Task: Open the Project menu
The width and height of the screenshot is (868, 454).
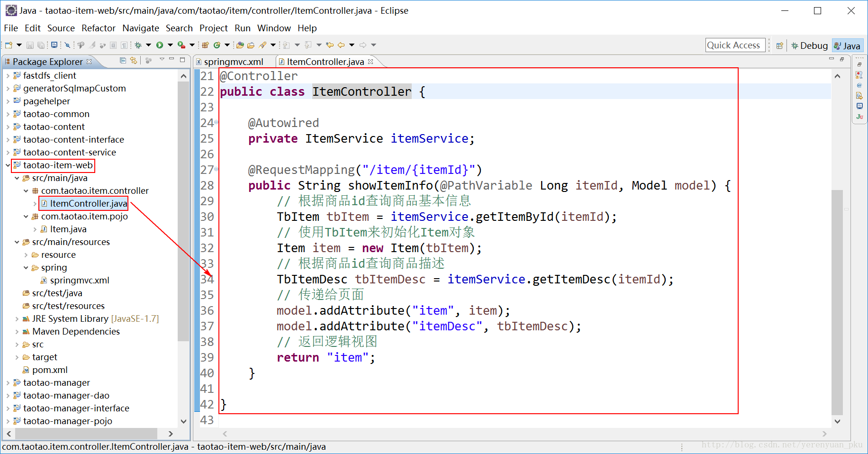Action: point(213,28)
